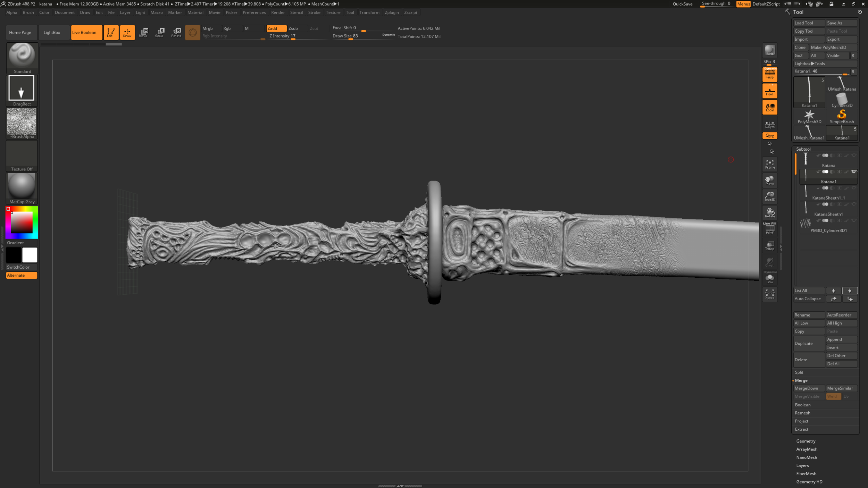This screenshot has width=868, height=488.
Task: Toggle the Floor grid icon
Action: 769,91
